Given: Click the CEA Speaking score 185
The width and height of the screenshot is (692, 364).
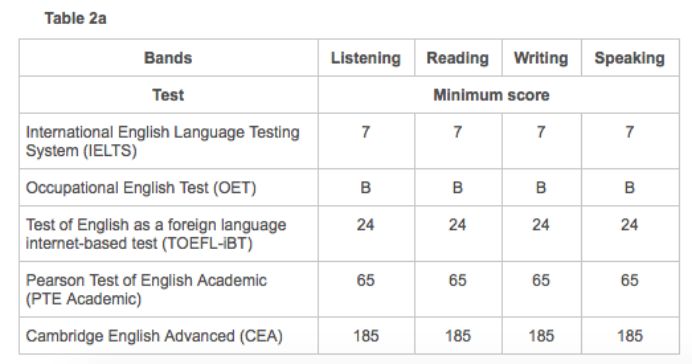Looking at the screenshot, I should pyautogui.click(x=630, y=336).
